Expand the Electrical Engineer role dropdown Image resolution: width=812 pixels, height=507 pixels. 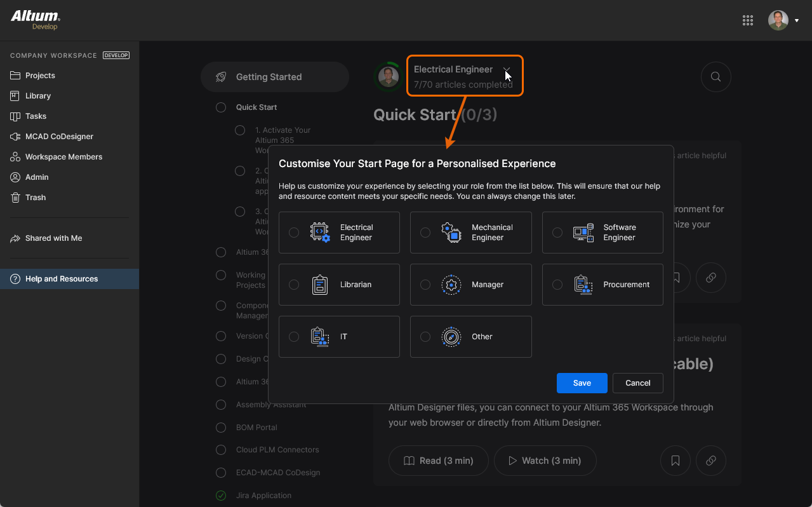[506, 69]
